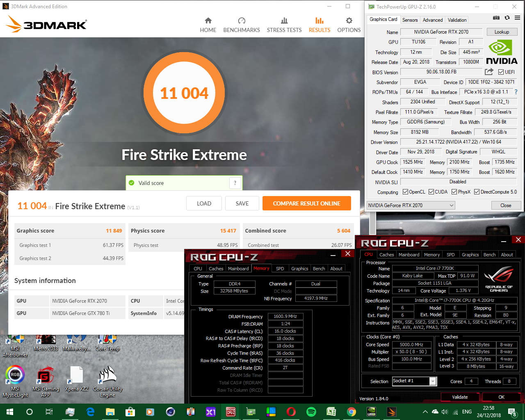Viewport: 525px width, 420px height.
Task: Click the GPU-Z refresh icon
Action: click(507, 18)
